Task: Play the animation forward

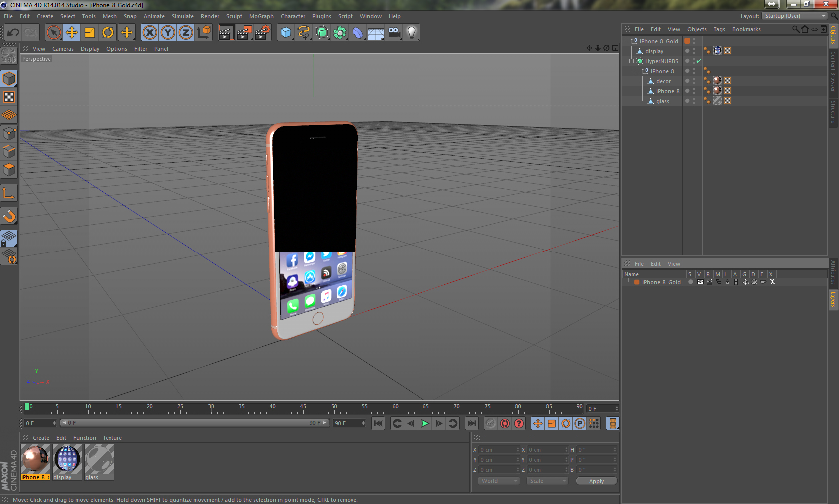Action: point(425,423)
